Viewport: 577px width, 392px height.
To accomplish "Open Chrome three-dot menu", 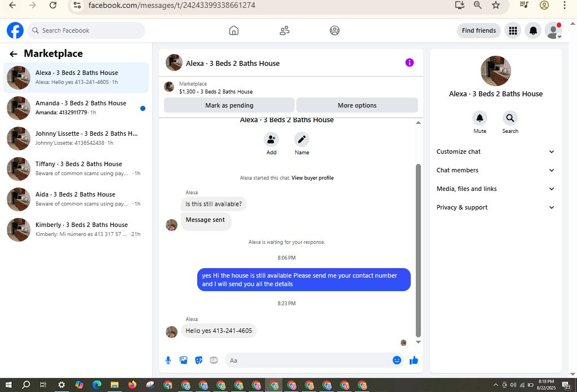I will click(565, 5).
